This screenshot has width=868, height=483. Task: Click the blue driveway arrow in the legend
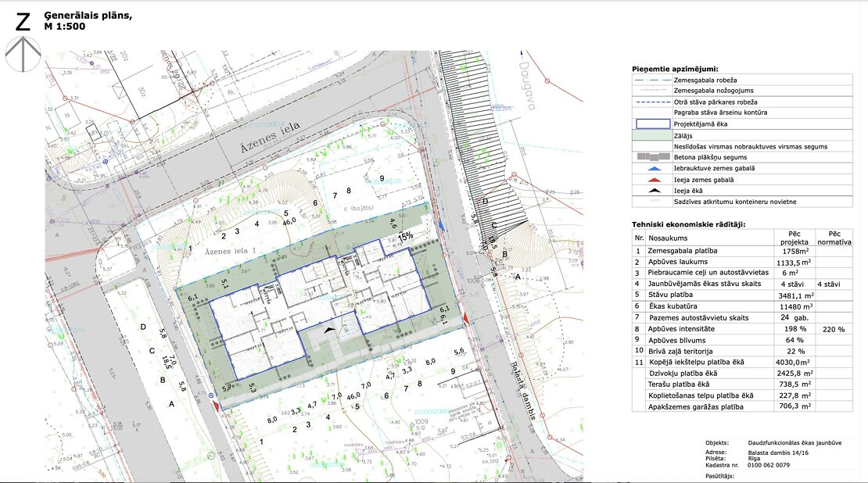pos(651,168)
